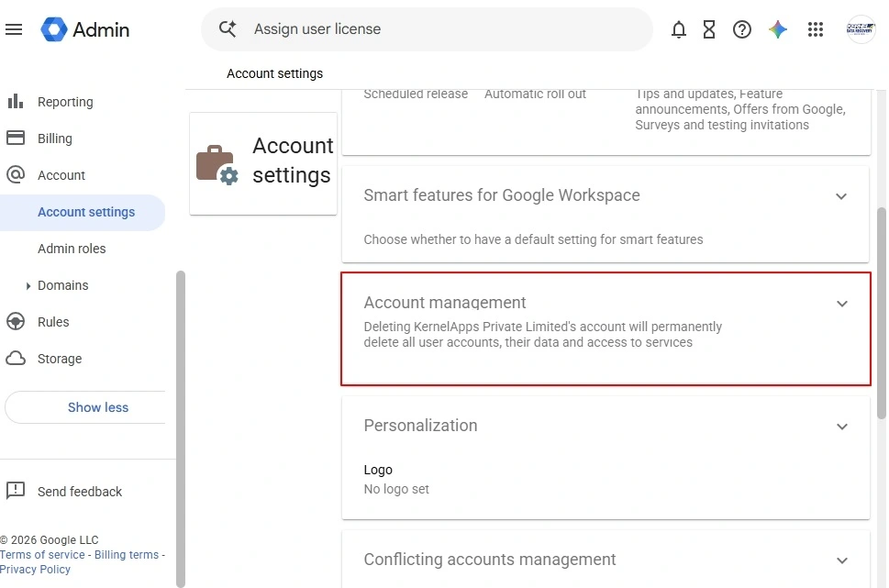Click the sidebar vertical scrollbar

pyautogui.click(x=181, y=428)
